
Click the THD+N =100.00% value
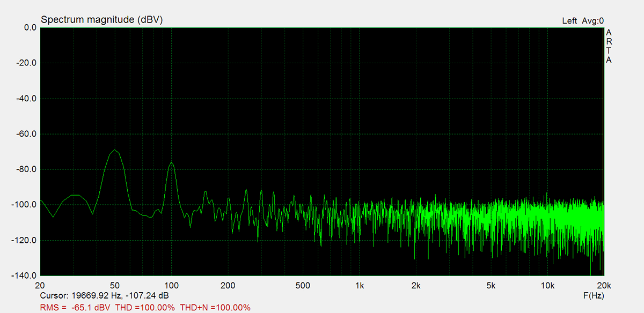pyautogui.click(x=215, y=308)
